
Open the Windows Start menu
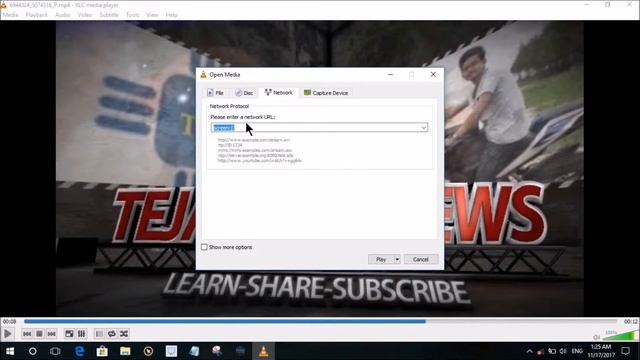(10, 351)
